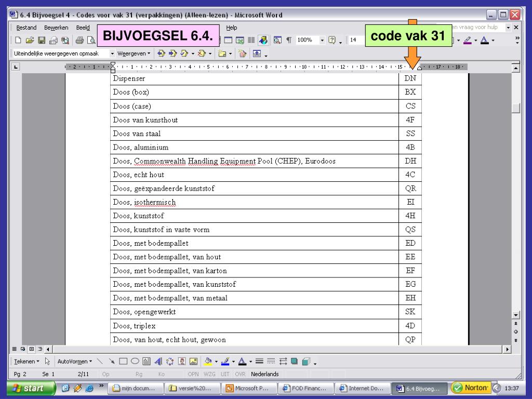Viewport: 532px width, 399px height.
Task: Select the line drawing tool
Action: pos(100,362)
